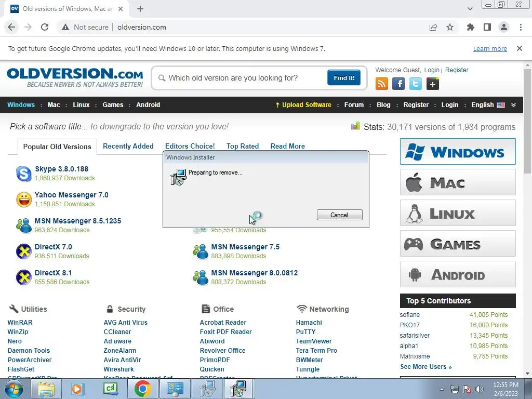Open the Chrome side panel icon
Viewport: 532px width, 399px height.
[487, 27]
